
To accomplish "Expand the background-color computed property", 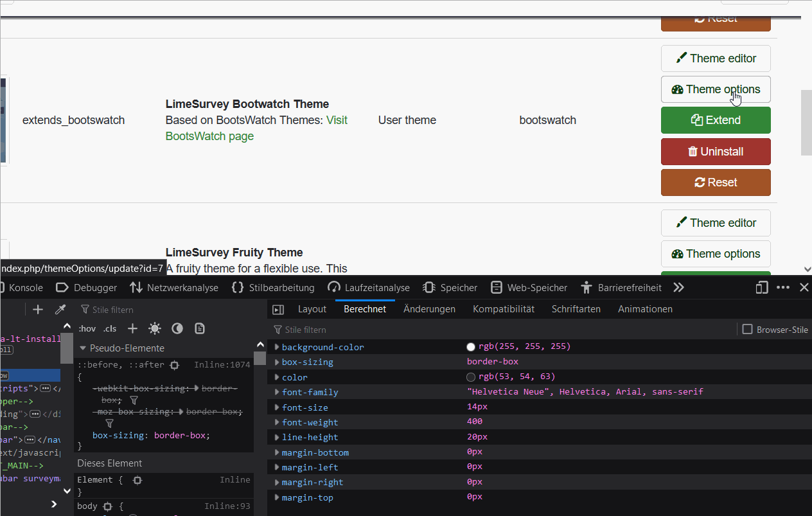I will (277, 347).
